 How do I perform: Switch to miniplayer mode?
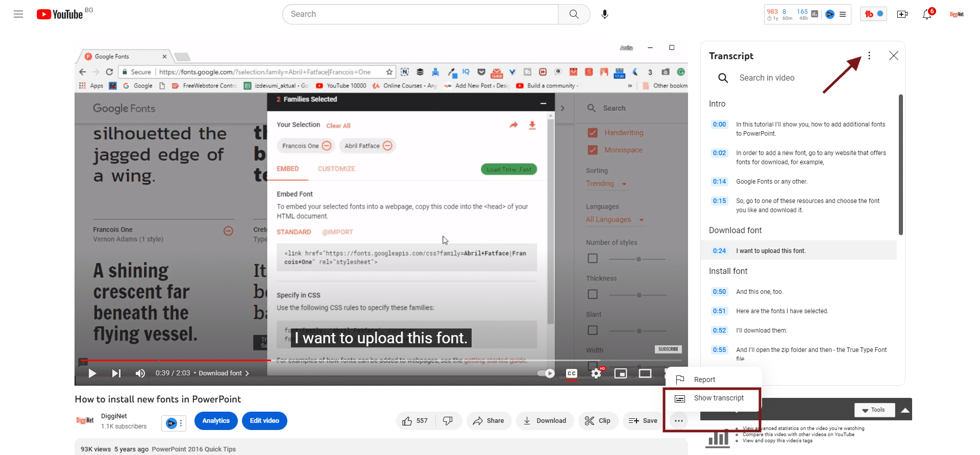(x=620, y=373)
